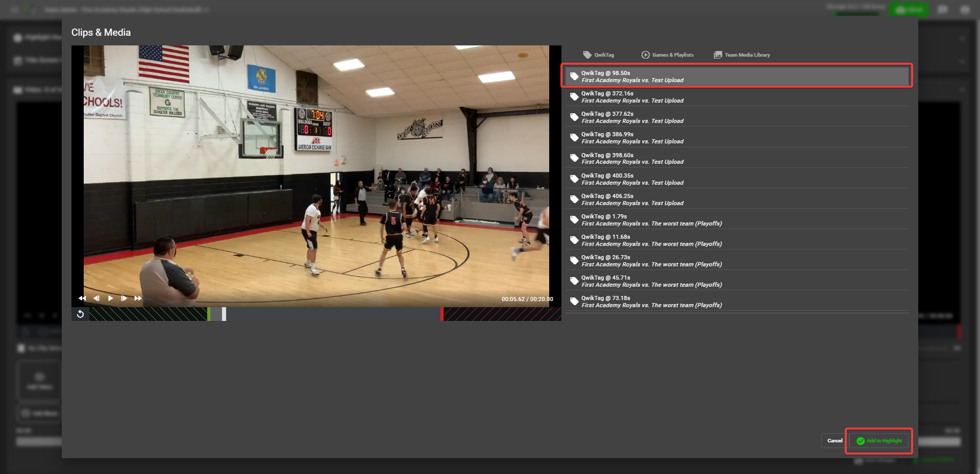Click tag icon beside QwikTag @ 398.60s
The height and width of the screenshot is (474, 980).
[574, 158]
